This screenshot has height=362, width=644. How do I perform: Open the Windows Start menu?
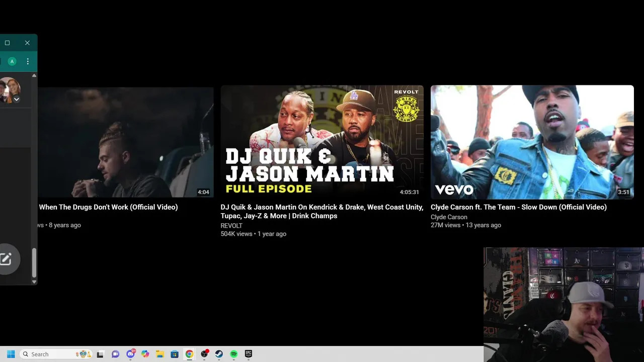point(11,354)
